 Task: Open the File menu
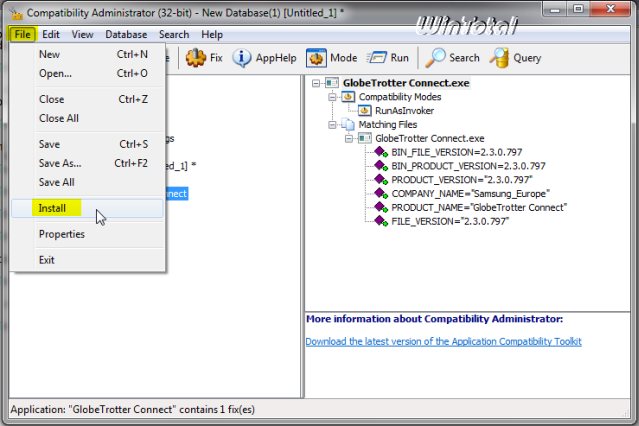click(22, 35)
